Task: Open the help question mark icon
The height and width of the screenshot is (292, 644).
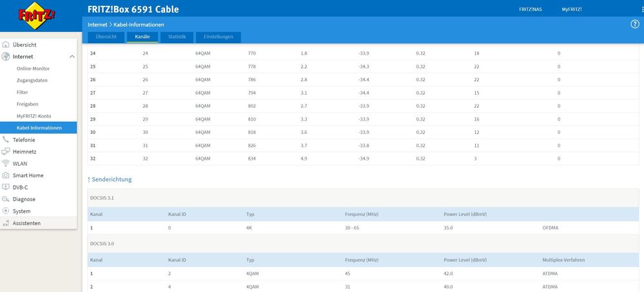Action: tap(635, 24)
